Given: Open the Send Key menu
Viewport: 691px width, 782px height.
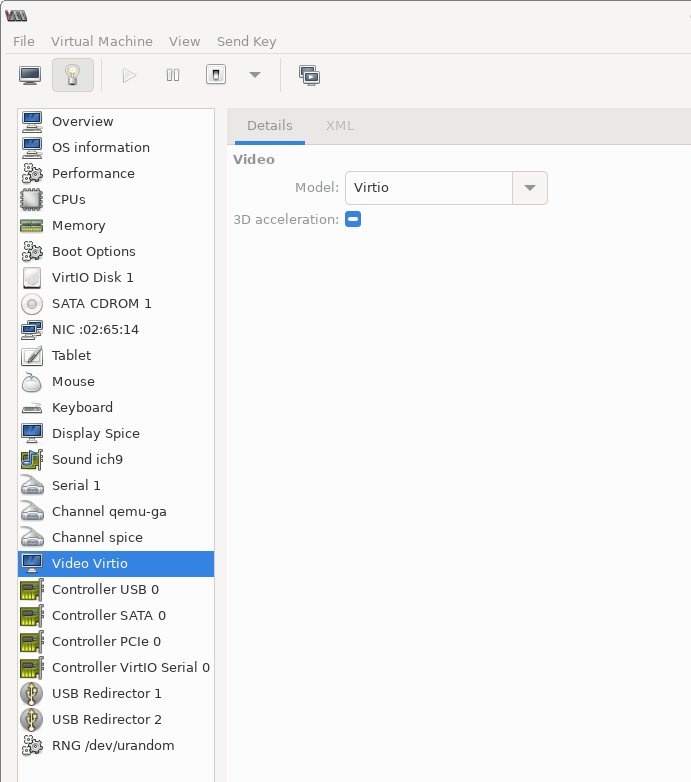Looking at the screenshot, I should click(246, 41).
